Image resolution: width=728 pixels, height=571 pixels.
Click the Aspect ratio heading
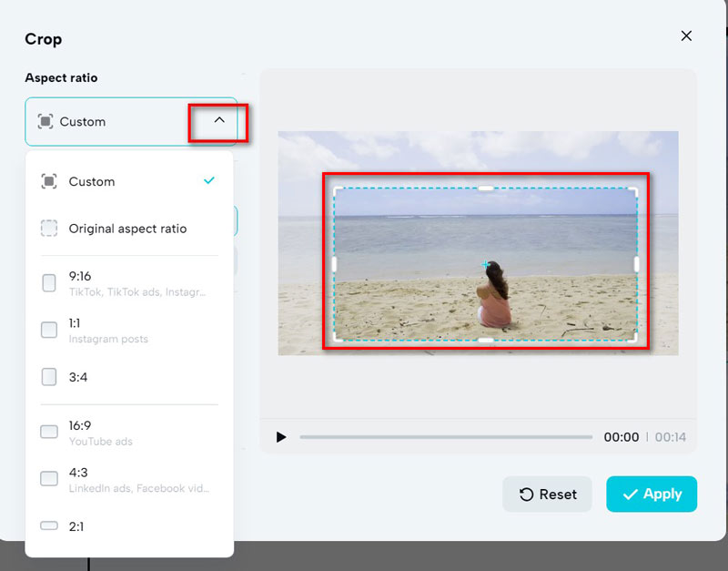point(61,77)
